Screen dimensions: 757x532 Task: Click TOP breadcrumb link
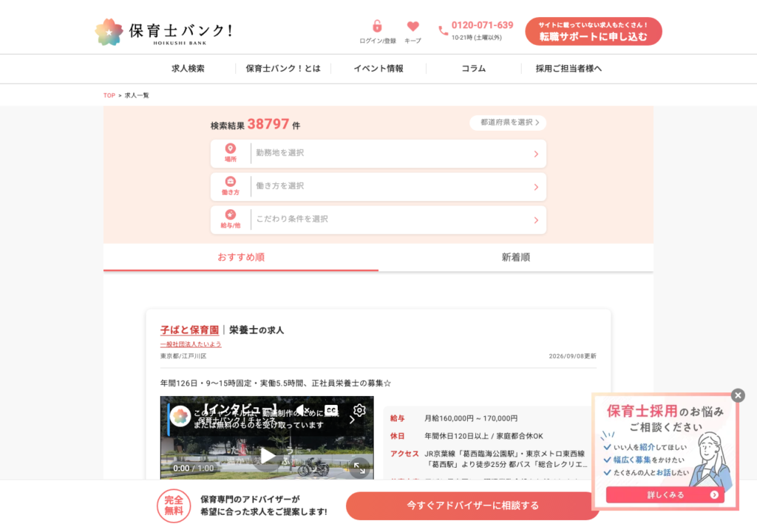[x=109, y=95]
